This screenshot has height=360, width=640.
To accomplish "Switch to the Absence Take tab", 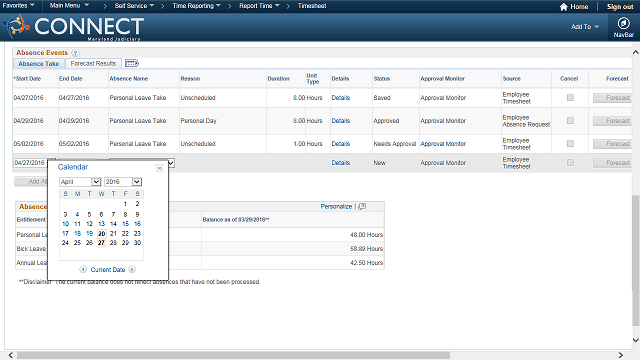I will click(39, 64).
